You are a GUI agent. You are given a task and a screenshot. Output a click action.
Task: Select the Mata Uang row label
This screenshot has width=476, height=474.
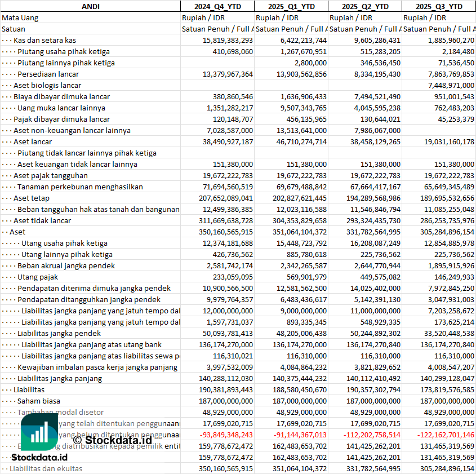coord(20,17)
